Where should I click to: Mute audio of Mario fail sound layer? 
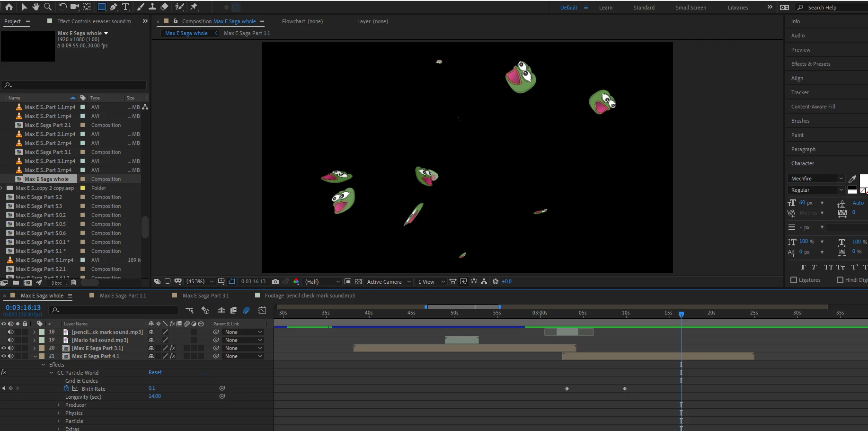[11, 340]
